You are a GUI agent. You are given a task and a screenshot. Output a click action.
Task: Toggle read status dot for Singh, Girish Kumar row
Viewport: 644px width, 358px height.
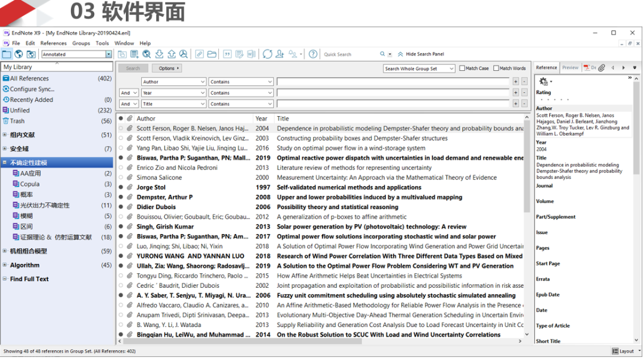(x=120, y=227)
